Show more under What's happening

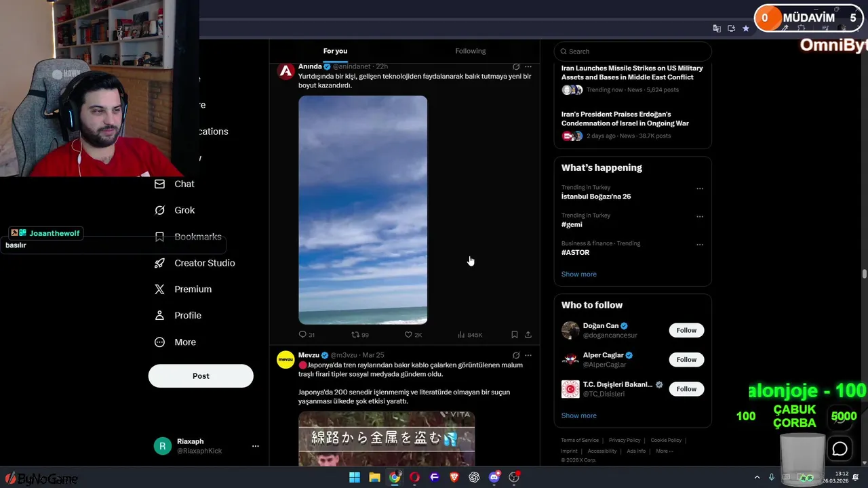tap(579, 274)
